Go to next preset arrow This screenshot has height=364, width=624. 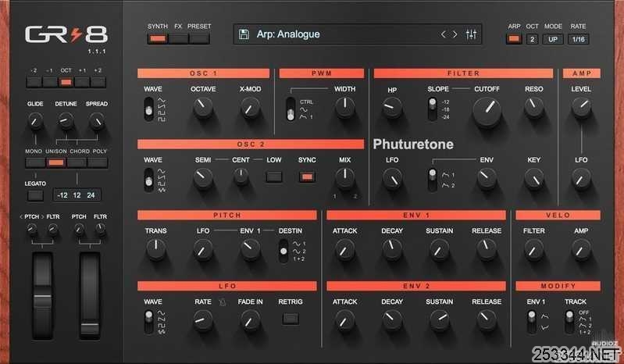click(455, 34)
